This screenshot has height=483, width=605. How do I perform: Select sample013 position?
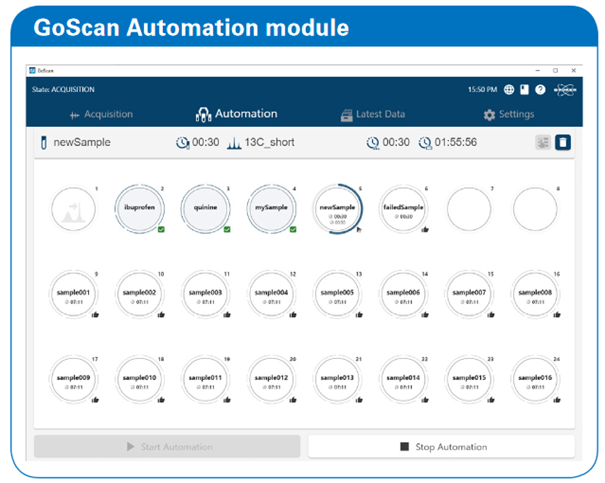pos(337,380)
